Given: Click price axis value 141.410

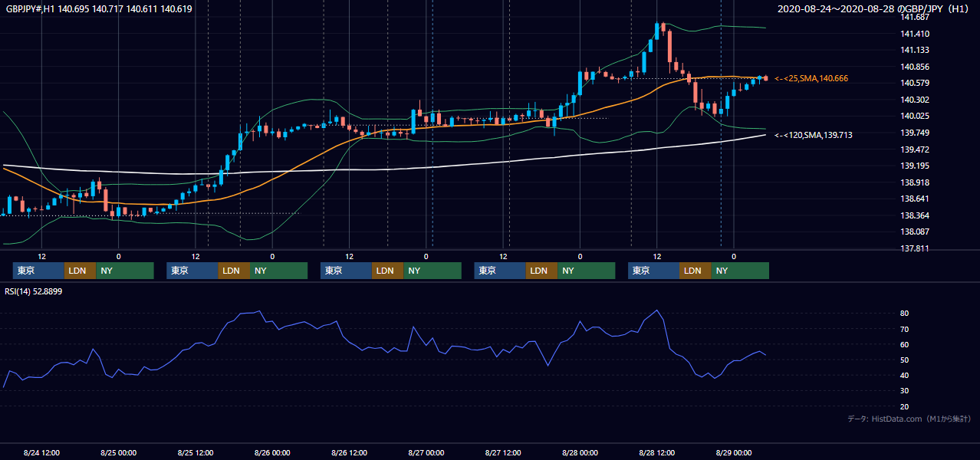Looking at the screenshot, I should 915,34.
